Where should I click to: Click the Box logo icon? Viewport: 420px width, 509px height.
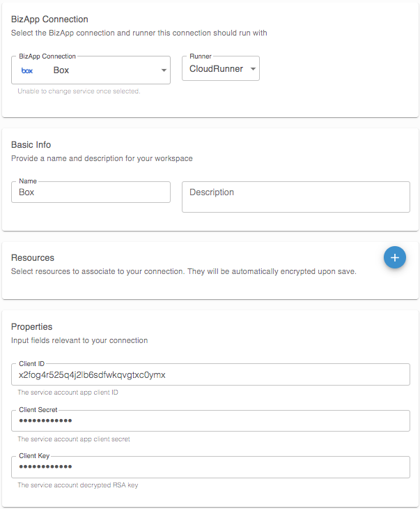coord(28,70)
